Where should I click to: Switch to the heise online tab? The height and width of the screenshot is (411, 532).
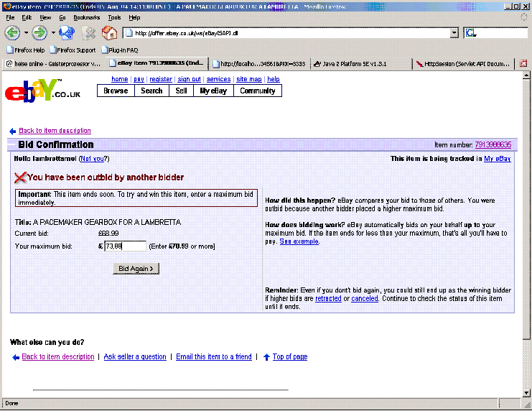point(54,64)
